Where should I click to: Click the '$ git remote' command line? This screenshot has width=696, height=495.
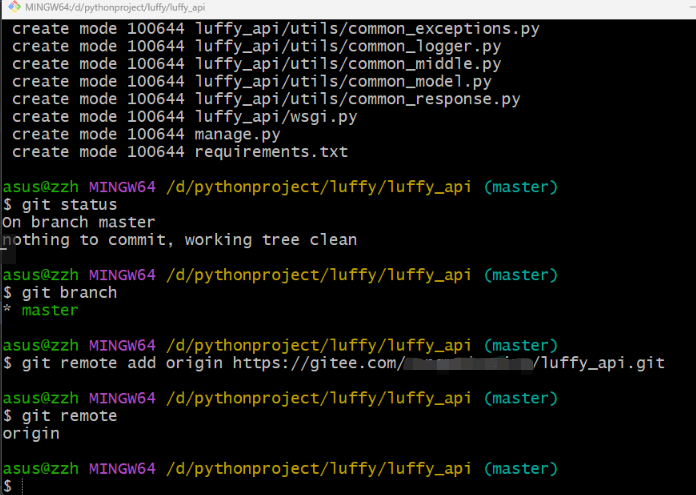coord(60,416)
